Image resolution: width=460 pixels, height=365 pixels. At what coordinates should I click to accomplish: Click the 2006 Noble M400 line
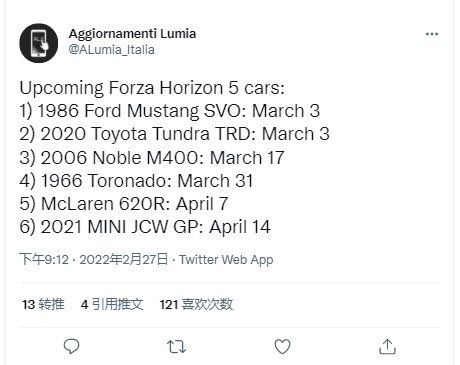[x=152, y=157]
